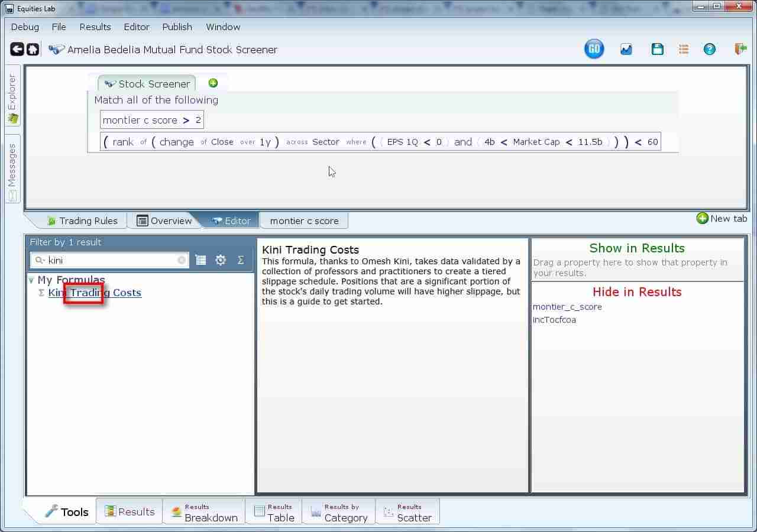Click the gear settings icon beside search
The image size is (757, 532).
pyautogui.click(x=221, y=260)
